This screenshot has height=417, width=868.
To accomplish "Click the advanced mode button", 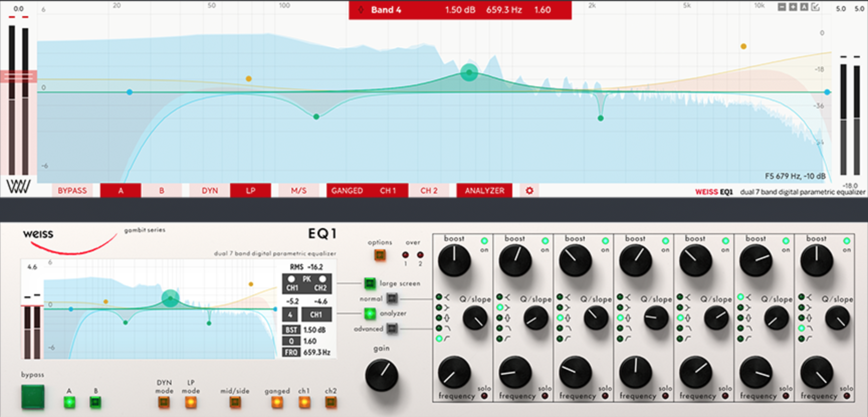I will (x=392, y=329).
